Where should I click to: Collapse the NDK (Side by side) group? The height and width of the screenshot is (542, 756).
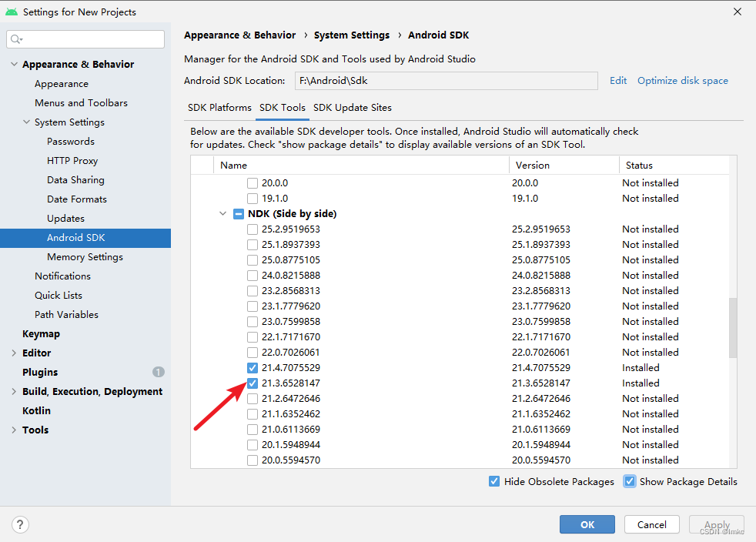pos(222,213)
